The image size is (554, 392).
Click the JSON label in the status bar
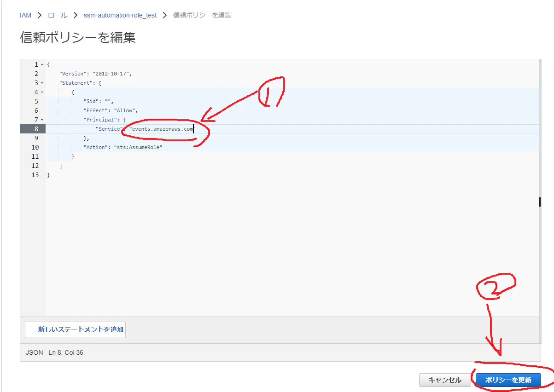[34, 352]
